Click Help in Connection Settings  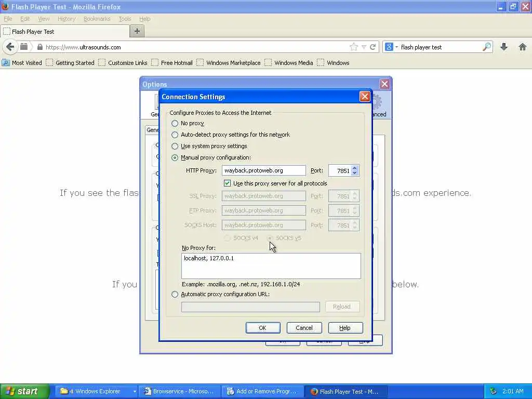pyautogui.click(x=345, y=328)
